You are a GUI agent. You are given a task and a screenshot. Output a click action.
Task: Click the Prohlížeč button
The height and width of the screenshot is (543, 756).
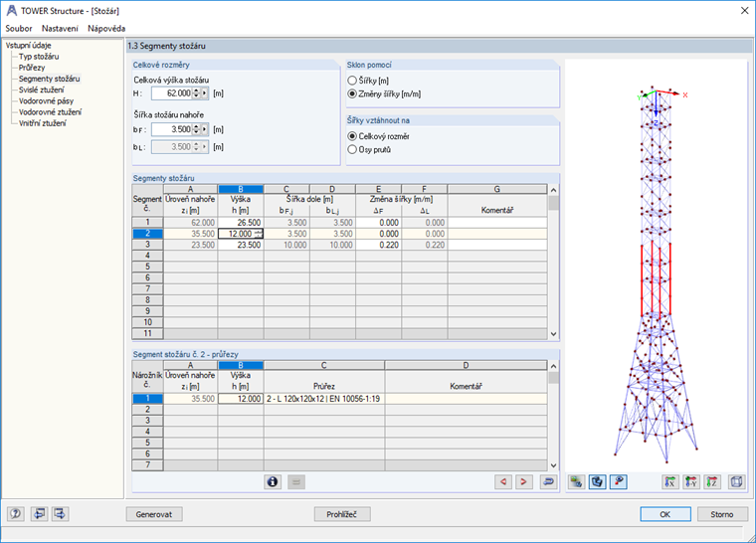(x=342, y=514)
